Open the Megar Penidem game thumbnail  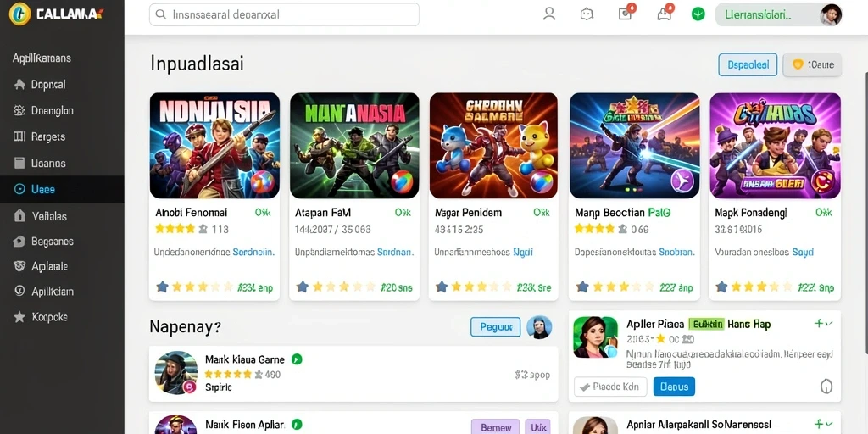(x=493, y=146)
